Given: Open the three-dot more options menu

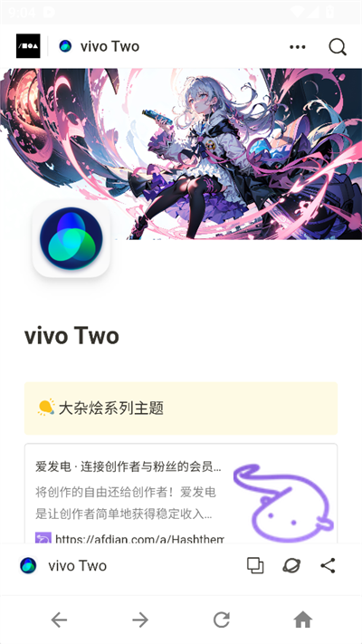Looking at the screenshot, I should pos(298,47).
